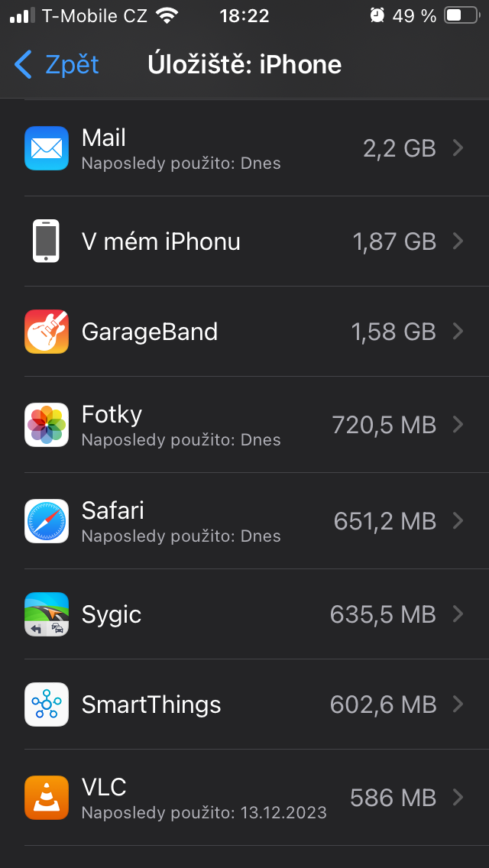Tap the battery indicator in status bar
Image resolution: width=489 pixels, height=868 pixels.
461,16
